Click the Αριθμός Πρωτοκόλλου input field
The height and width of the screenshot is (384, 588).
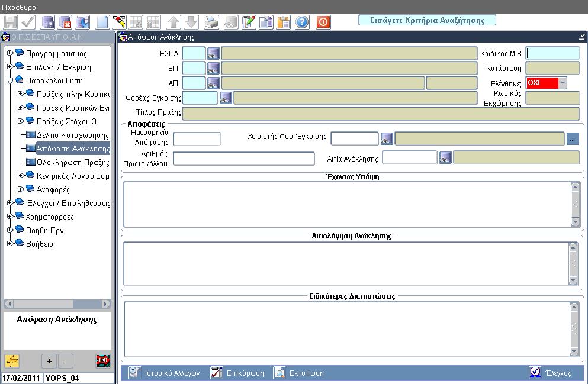pos(244,159)
